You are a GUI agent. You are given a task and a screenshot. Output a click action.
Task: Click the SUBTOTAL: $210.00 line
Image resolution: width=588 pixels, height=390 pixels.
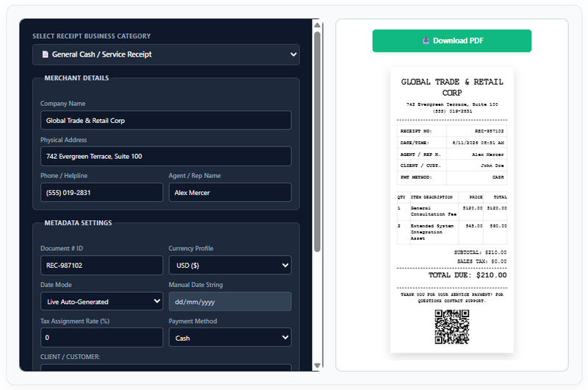(x=480, y=252)
